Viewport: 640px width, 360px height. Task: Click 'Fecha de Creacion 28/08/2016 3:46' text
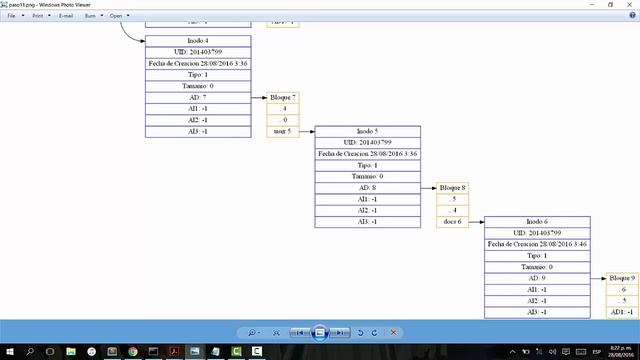(x=537, y=244)
